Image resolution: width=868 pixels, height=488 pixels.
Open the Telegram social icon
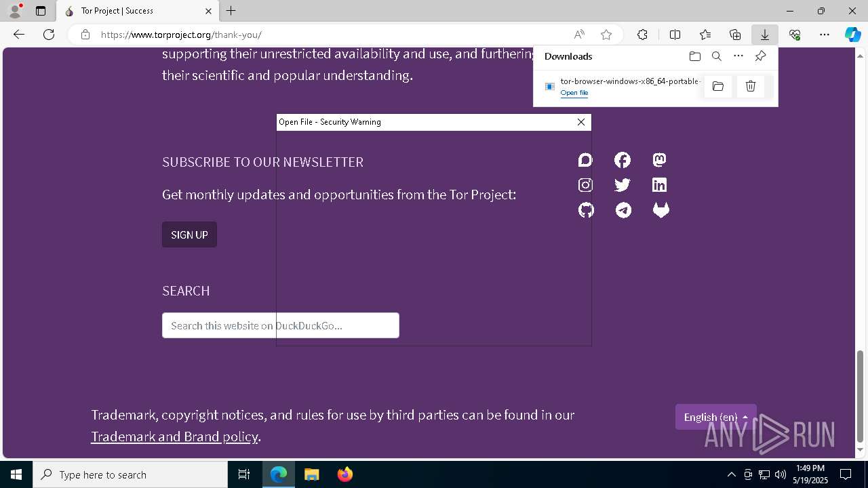tap(623, 210)
